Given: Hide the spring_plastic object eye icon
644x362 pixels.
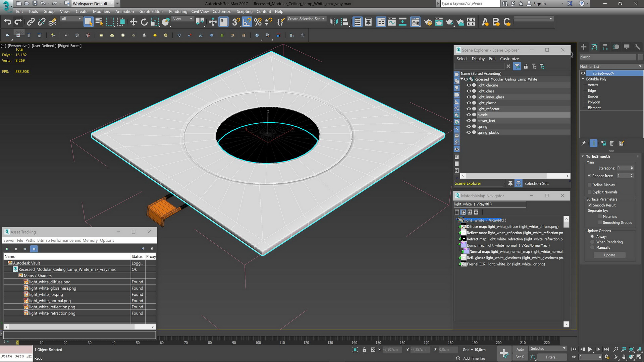Looking at the screenshot, I should point(469,132).
